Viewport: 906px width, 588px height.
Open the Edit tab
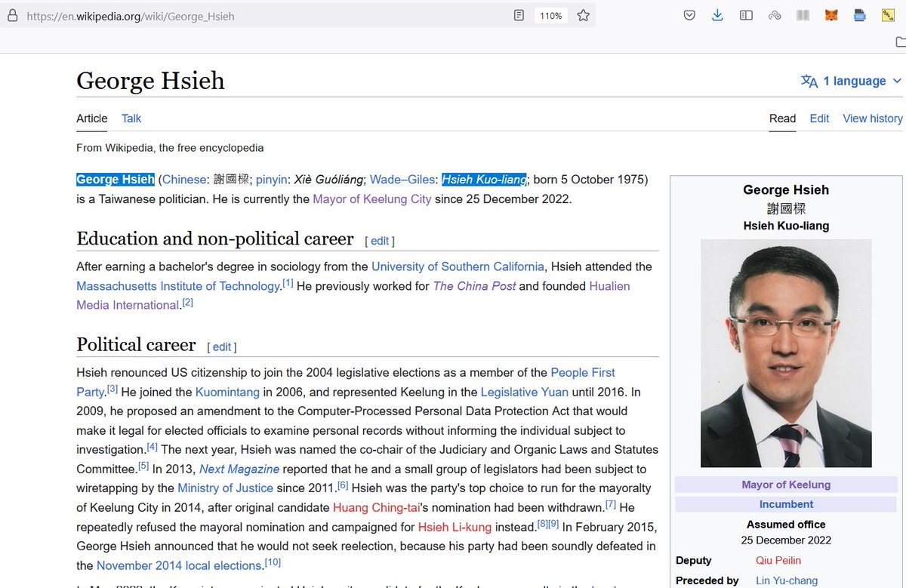click(x=819, y=119)
